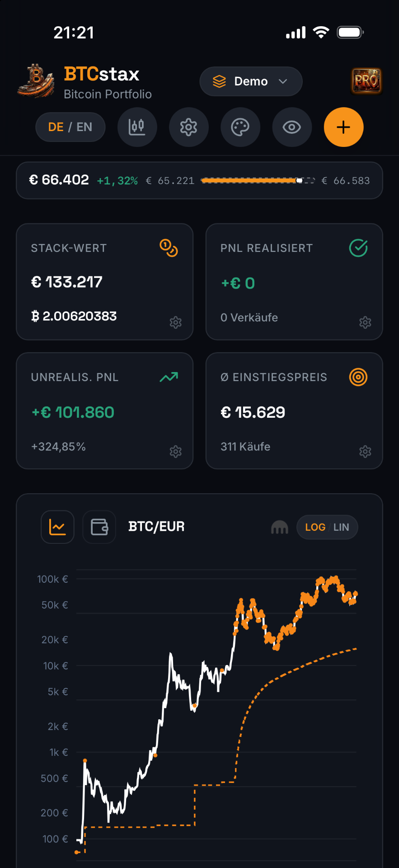
Task: Open Stack-Wert card settings gear
Action: click(175, 322)
